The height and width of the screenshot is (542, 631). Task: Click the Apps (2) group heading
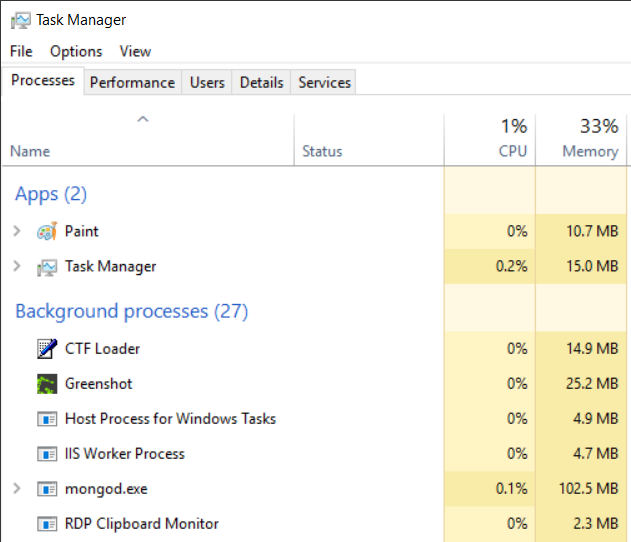click(51, 194)
